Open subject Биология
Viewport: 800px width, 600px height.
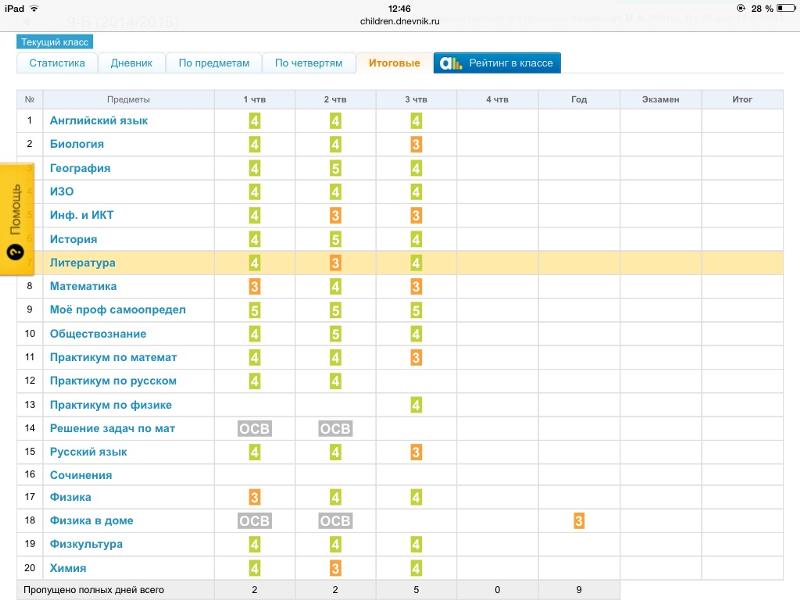[x=77, y=144]
